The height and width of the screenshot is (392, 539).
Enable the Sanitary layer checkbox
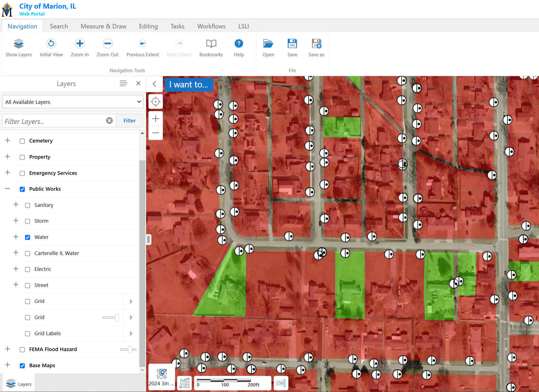pyautogui.click(x=28, y=205)
